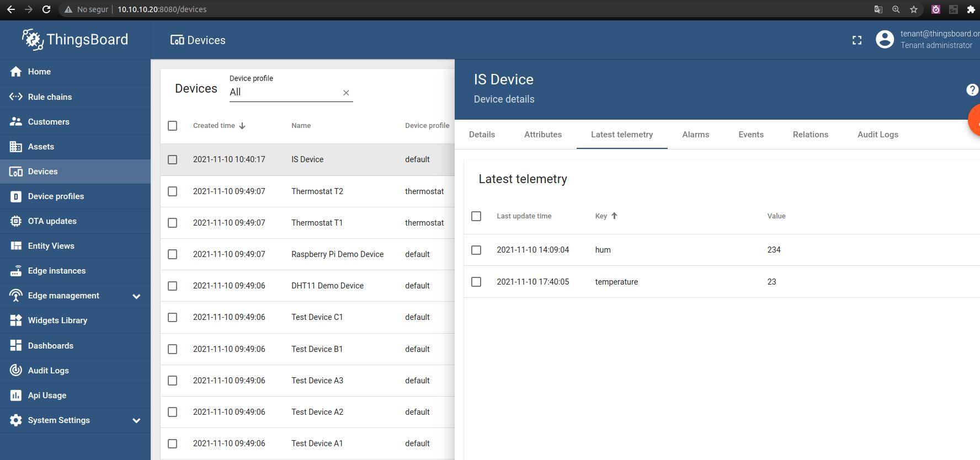Select the hum telemetry checkbox

tap(476, 250)
